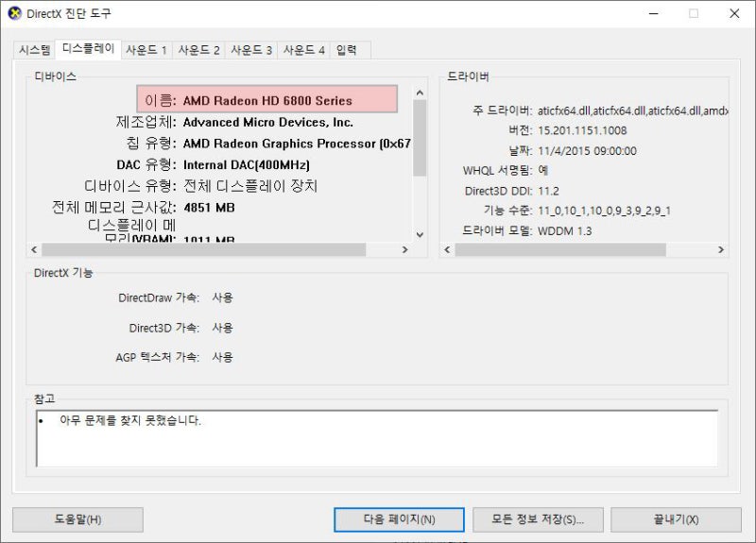Open the 사운드 3 tab
This screenshot has width=756, height=543.
(x=251, y=50)
